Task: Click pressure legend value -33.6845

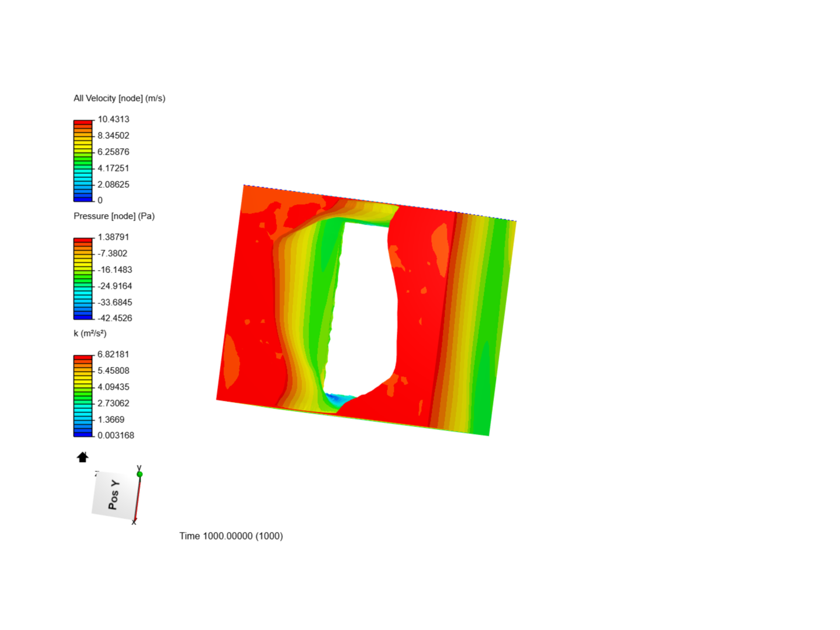Action: coord(115,302)
